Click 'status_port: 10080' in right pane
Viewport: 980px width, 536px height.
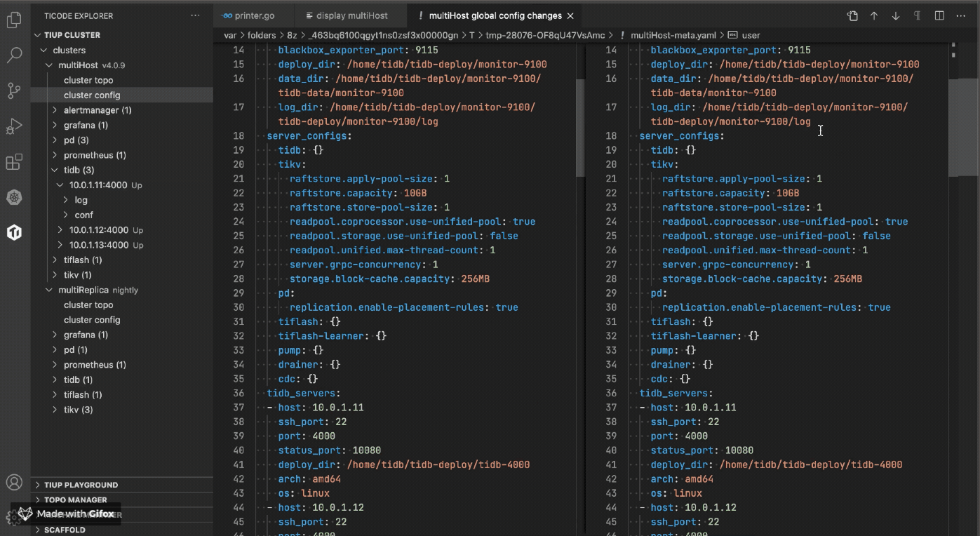pyautogui.click(x=702, y=450)
